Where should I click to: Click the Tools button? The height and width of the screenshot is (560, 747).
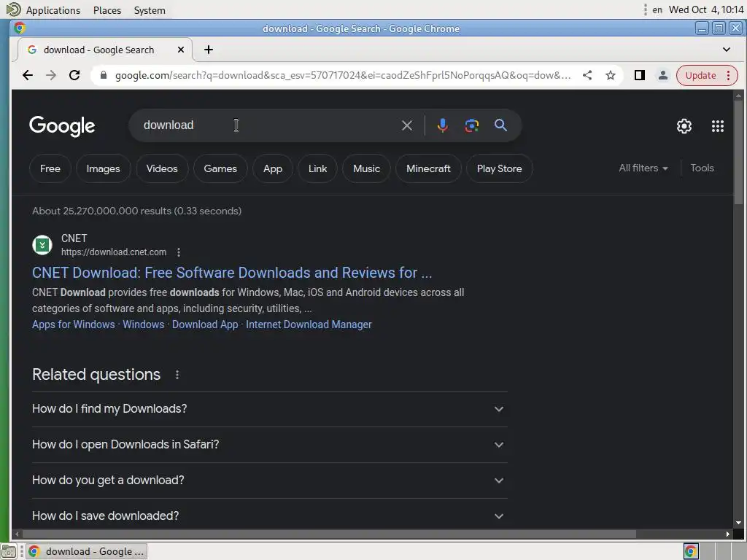(x=702, y=168)
